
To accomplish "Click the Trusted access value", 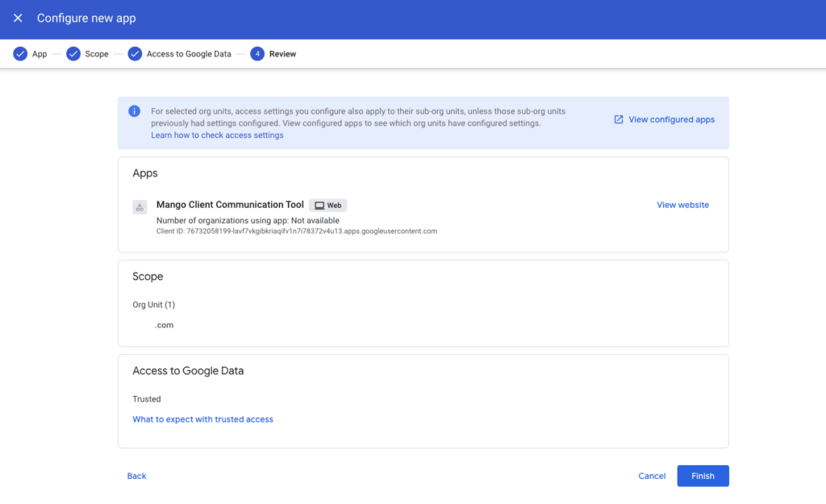I will click(147, 399).
